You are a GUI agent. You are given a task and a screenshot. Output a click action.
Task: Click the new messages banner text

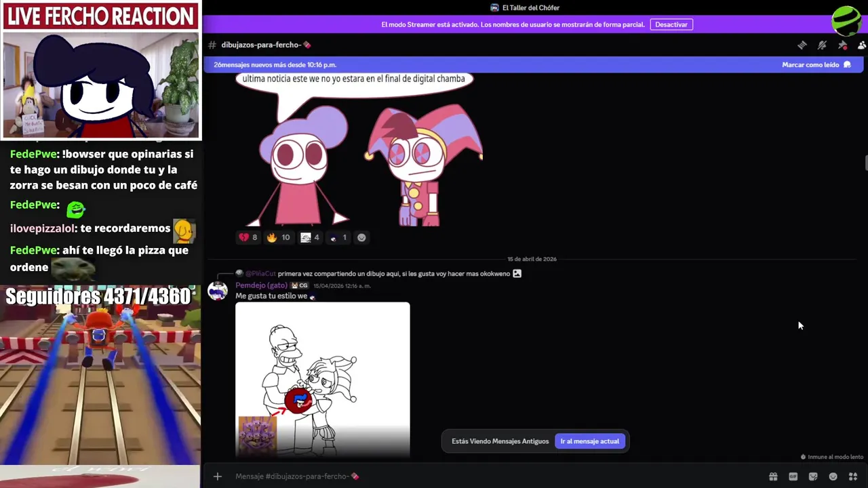(x=275, y=65)
